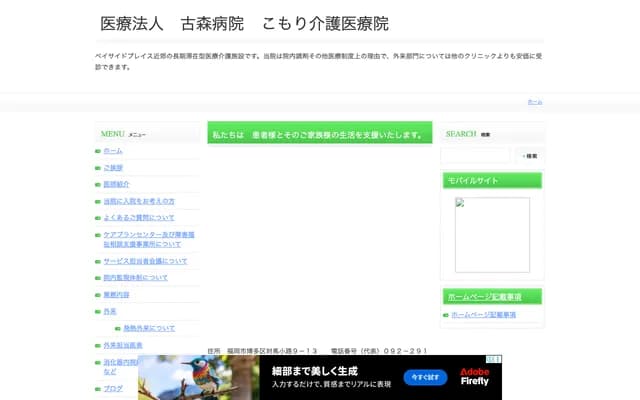Click inside the search text field
Image resolution: width=640 pixels, height=400 pixels.
pos(476,155)
